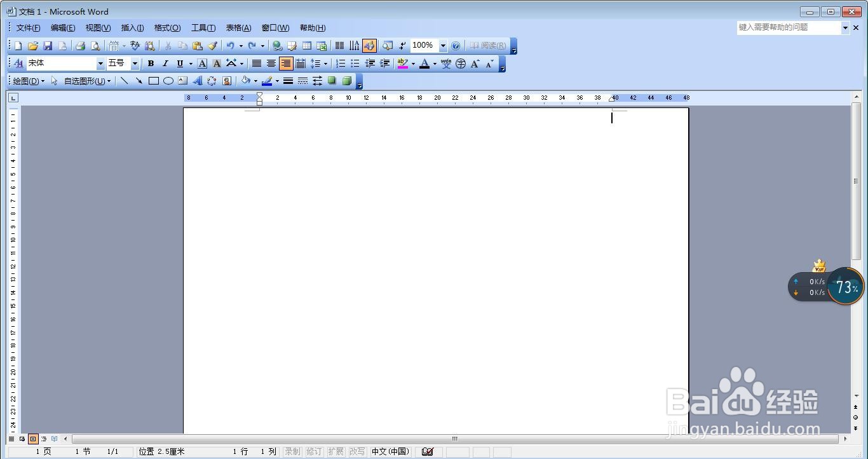Toggle Bold formatting
Viewport: 868px width, 459px height.
(x=151, y=64)
